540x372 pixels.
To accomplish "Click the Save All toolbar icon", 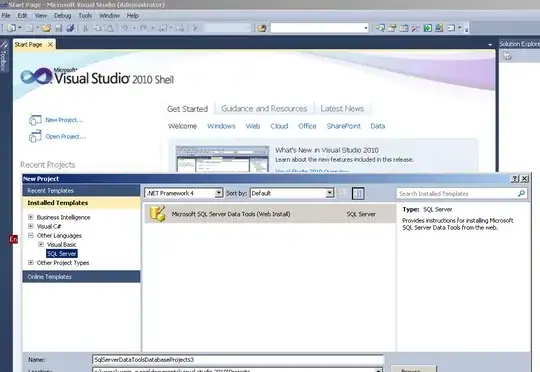I will (x=70, y=28).
